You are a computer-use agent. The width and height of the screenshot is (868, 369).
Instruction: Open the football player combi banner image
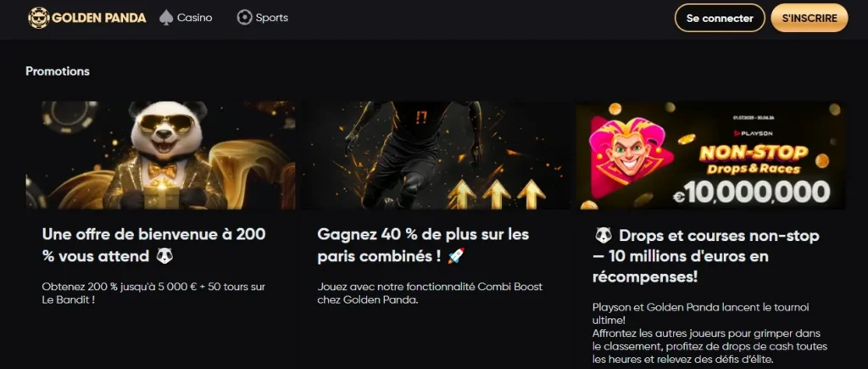436,155
